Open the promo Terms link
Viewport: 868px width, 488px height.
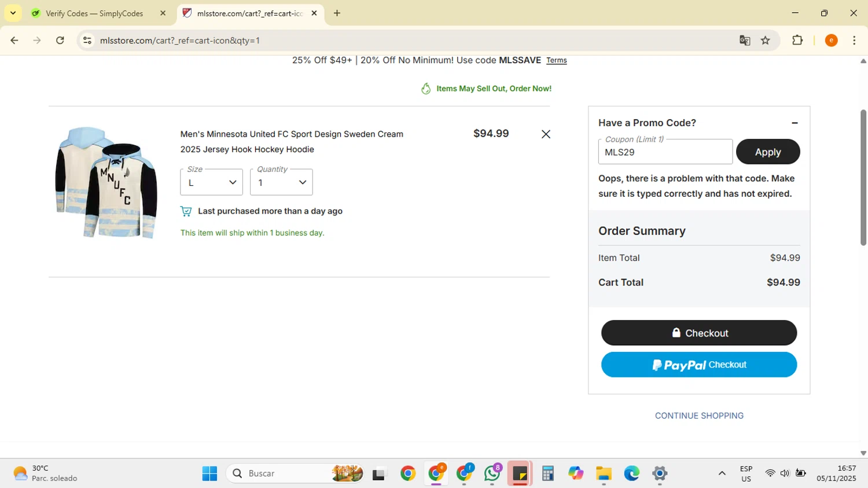[x=557, y=60]
